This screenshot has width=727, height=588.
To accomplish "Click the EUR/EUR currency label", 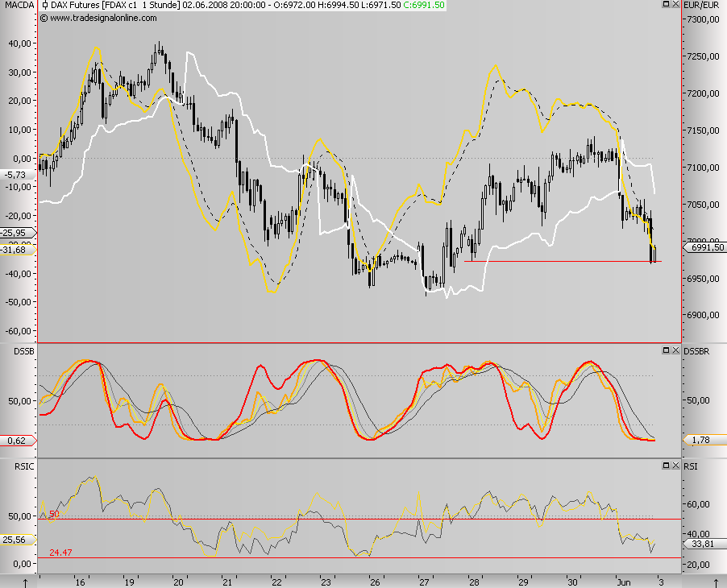I will point(701,5).
